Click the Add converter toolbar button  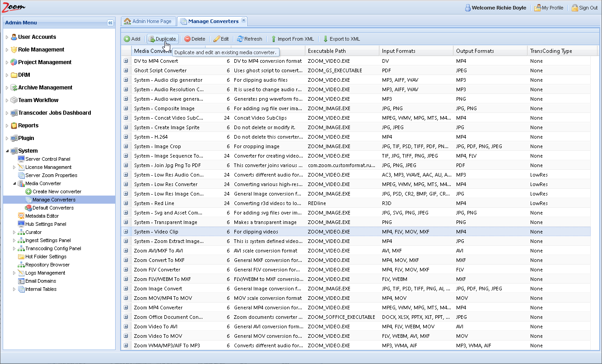click(x=132, y=39)
